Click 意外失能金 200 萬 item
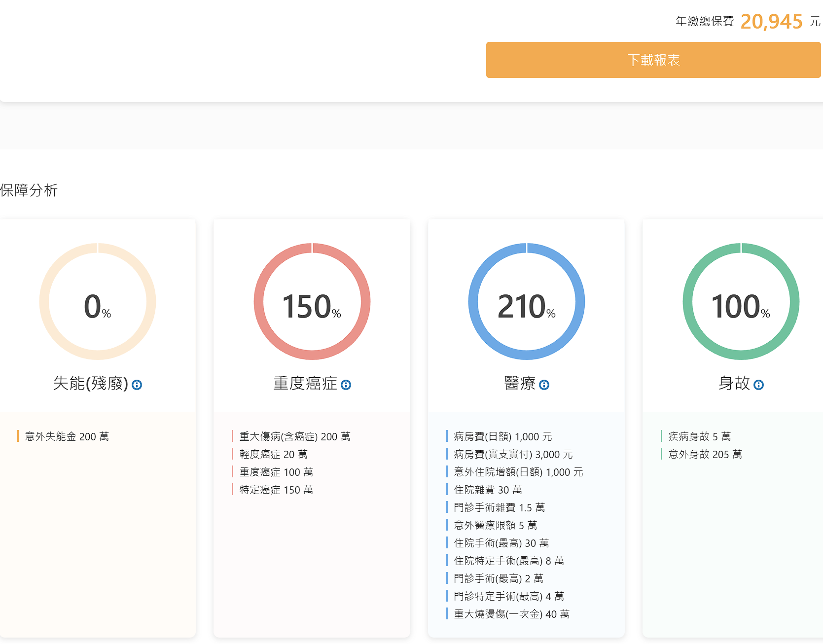This screenshot has height=644, width=823. point(67,436)
